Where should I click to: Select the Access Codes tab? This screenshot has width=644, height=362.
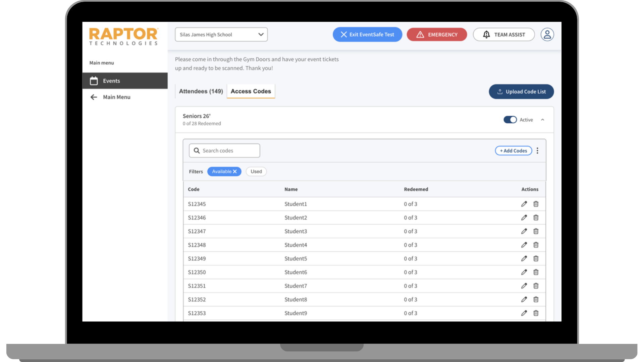(x=251, y=91)
